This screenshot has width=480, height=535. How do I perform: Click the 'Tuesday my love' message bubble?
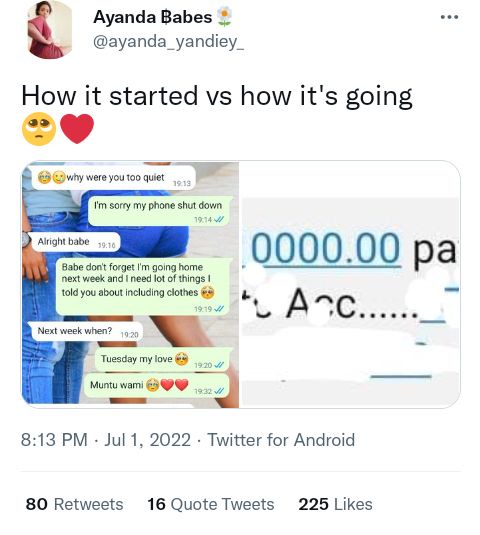coord(163,360)
